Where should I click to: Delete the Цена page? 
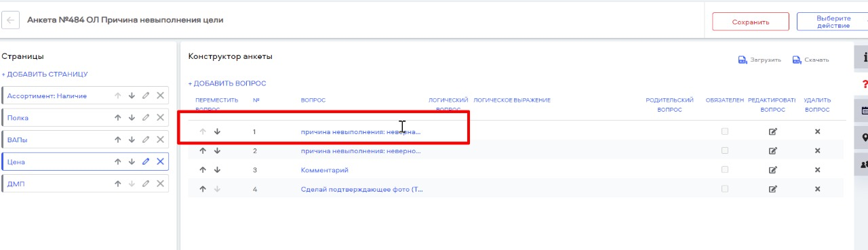(160, 161)
